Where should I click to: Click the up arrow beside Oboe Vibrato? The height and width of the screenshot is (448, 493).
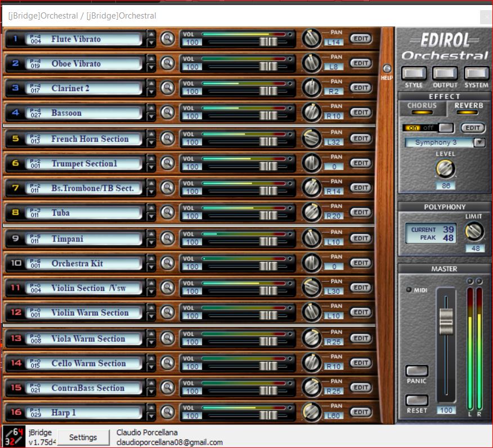pyautogui.click(x=151, y=59)
